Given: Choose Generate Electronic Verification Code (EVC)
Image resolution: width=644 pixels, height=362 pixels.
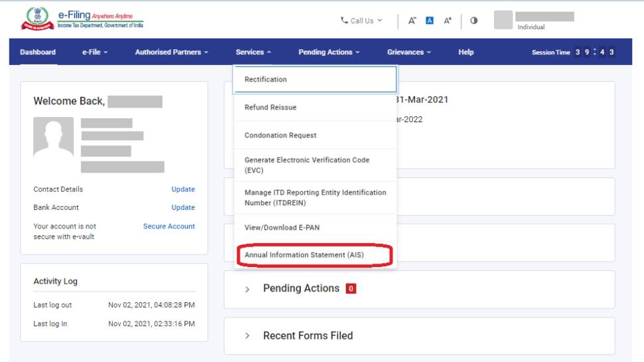Looking at the screenshot, I should coord(315,165).
